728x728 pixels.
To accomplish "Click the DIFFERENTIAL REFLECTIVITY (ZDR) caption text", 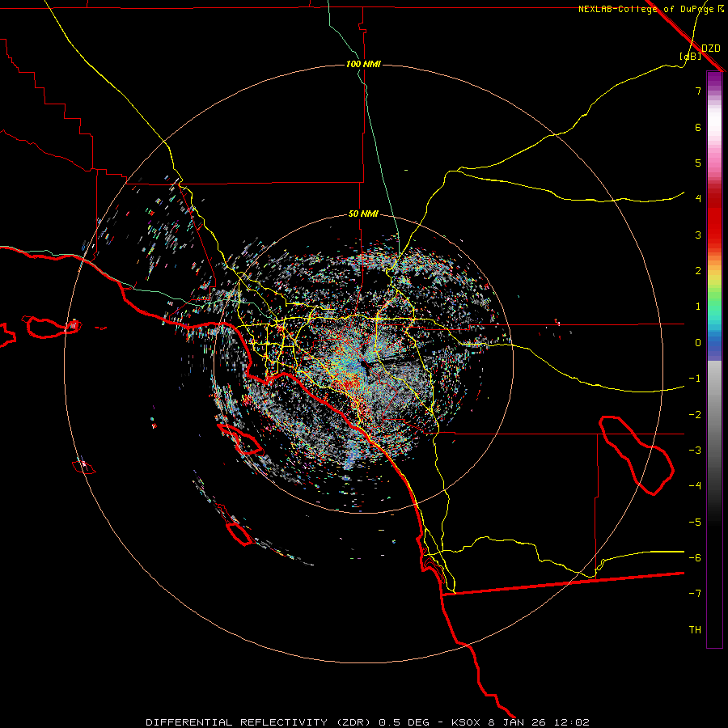I will coord(260,722).
